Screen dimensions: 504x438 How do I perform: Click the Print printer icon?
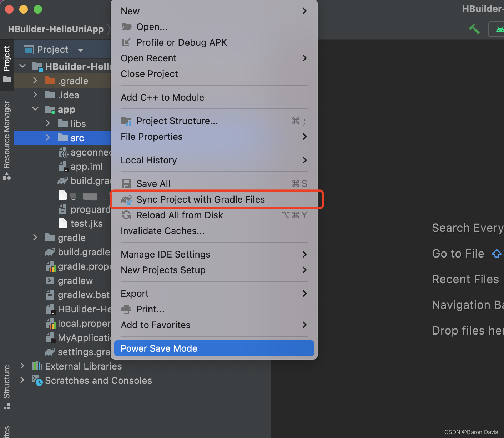pos(126,309)
